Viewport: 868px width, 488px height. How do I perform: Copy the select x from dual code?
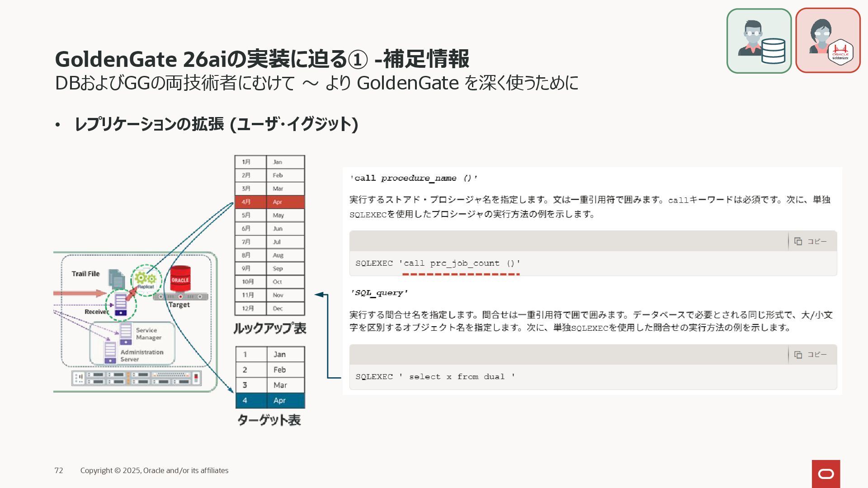[x=811, y=355]
